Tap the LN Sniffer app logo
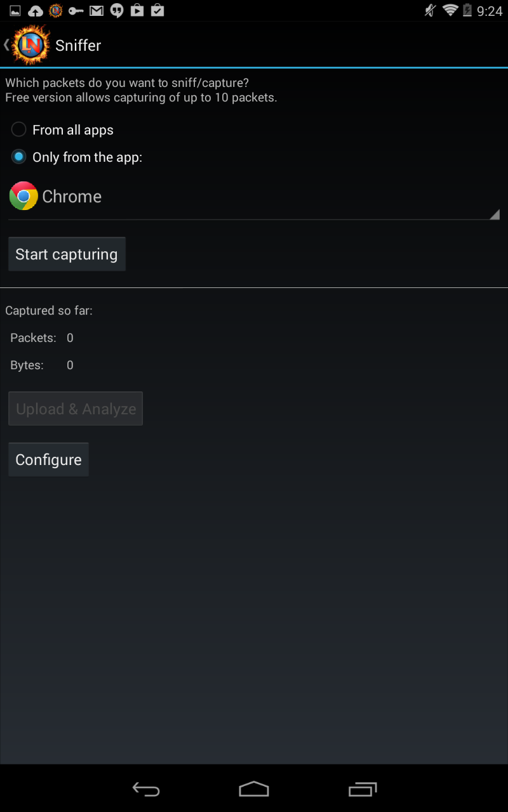508x812 pixels. pyautogui.click(x=30, y=44)
